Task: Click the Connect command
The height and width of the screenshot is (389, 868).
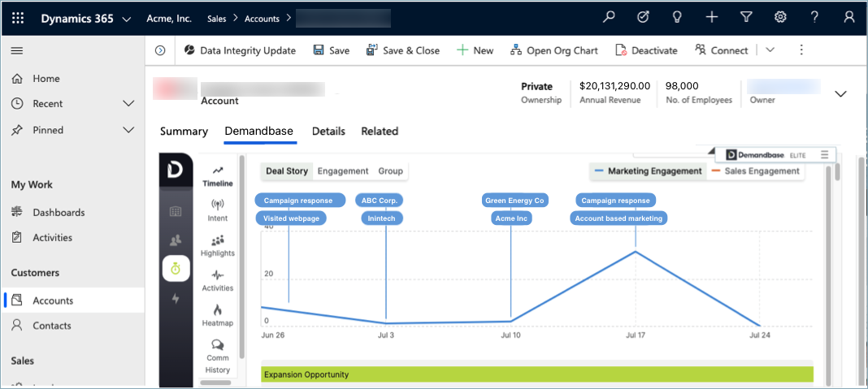Action: tap(722, 50)
